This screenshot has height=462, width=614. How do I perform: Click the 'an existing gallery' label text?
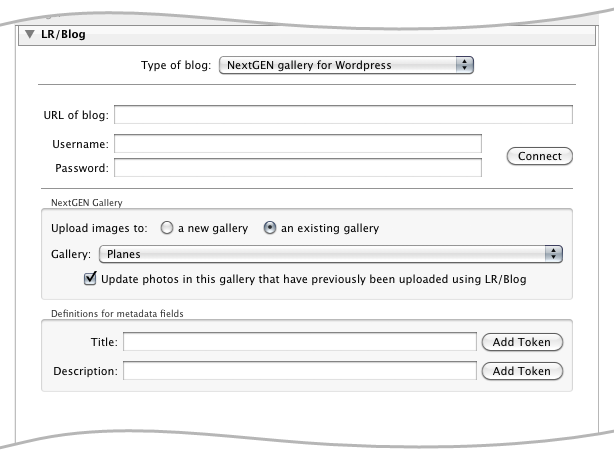pos(330,228)
